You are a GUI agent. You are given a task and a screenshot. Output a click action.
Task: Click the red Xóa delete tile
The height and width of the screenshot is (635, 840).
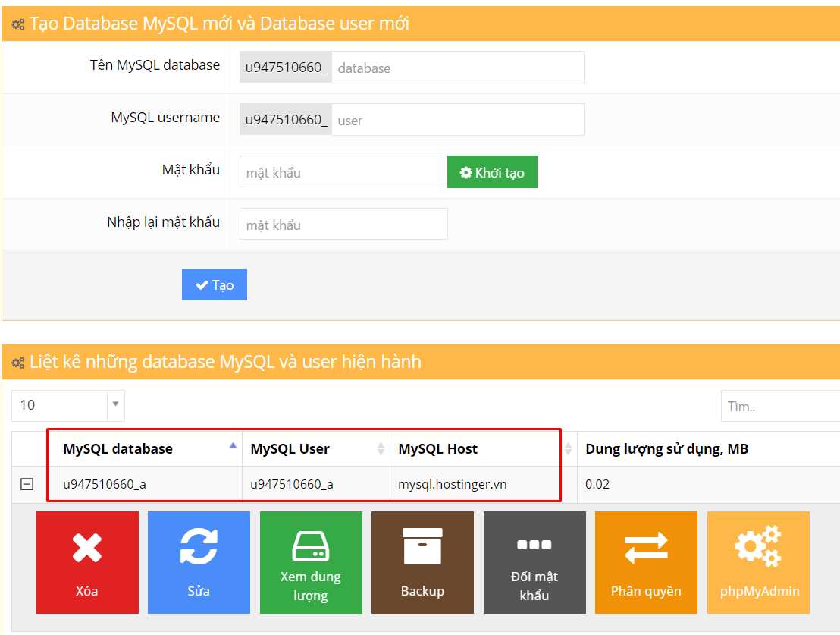(x=87, y=562)
